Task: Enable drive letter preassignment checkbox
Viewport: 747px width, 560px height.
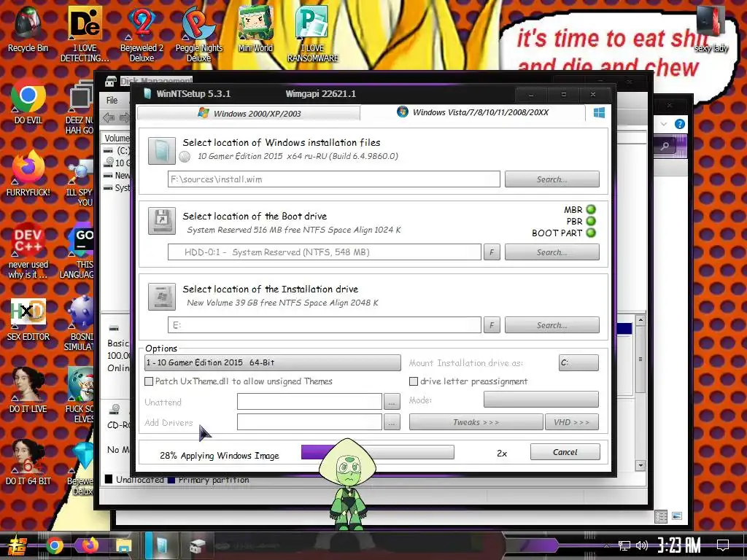Action: [414, 381]
